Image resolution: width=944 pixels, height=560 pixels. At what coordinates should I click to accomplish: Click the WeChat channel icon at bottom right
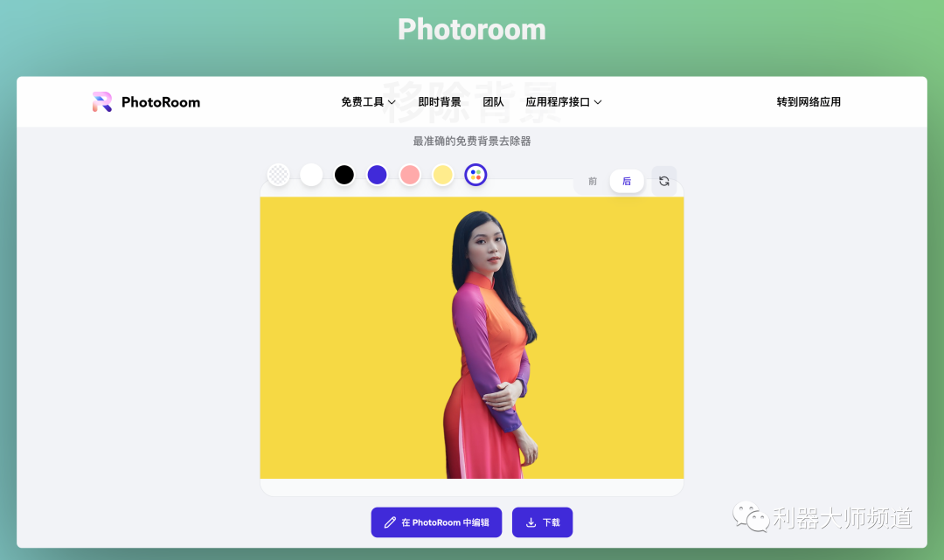tap(750, 519)
